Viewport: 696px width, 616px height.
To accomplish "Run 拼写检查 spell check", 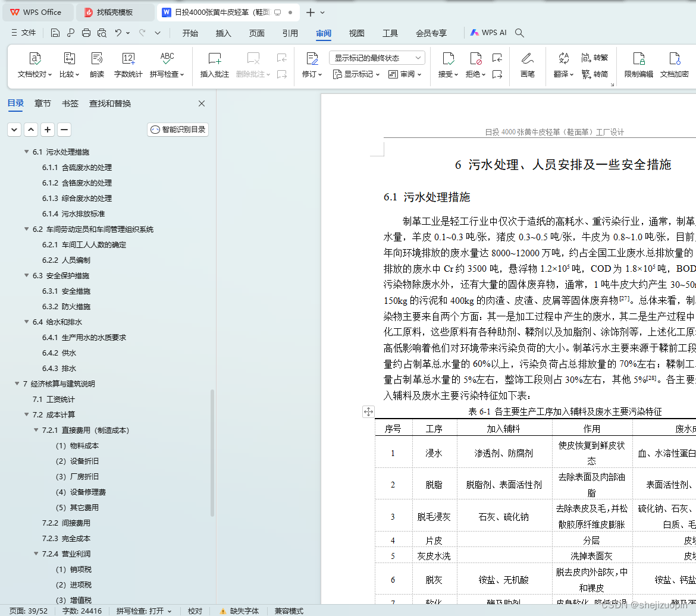I will tap(167, 65).
